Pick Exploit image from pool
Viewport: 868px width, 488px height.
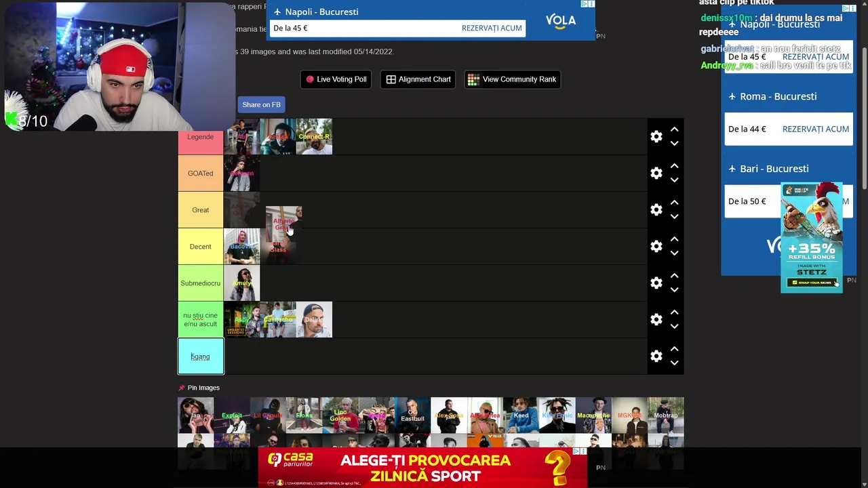pos(232,415)
